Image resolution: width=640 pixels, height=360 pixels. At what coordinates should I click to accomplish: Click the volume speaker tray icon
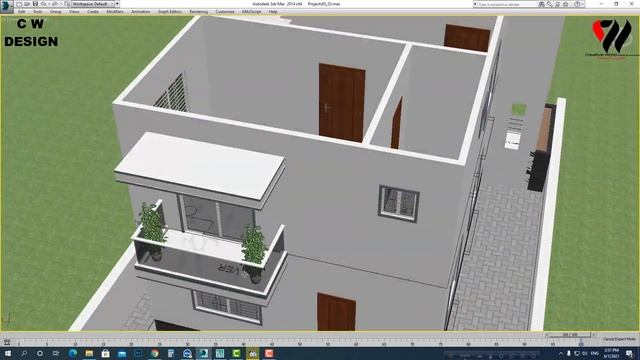pos(584,353)
